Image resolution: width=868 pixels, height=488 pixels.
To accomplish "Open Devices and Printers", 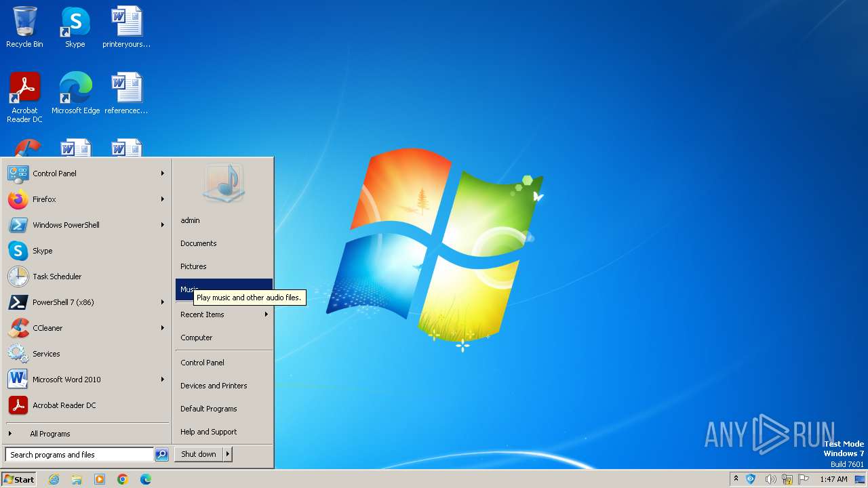I will [x=224, y=386].
